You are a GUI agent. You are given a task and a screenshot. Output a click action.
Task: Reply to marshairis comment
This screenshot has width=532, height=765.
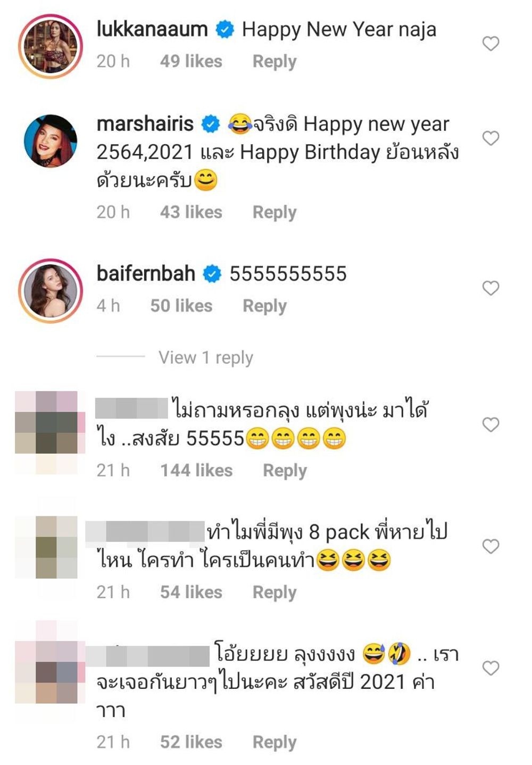point(275,212)
